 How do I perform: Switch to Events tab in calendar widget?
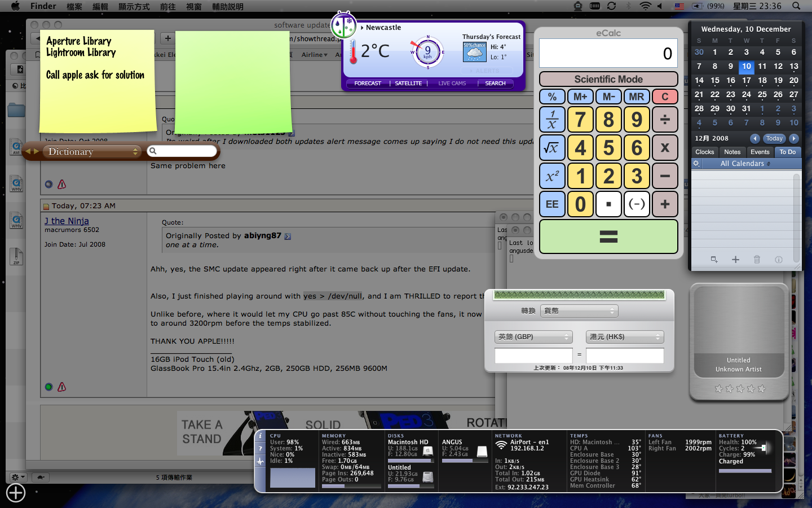[x=760, y=152]
